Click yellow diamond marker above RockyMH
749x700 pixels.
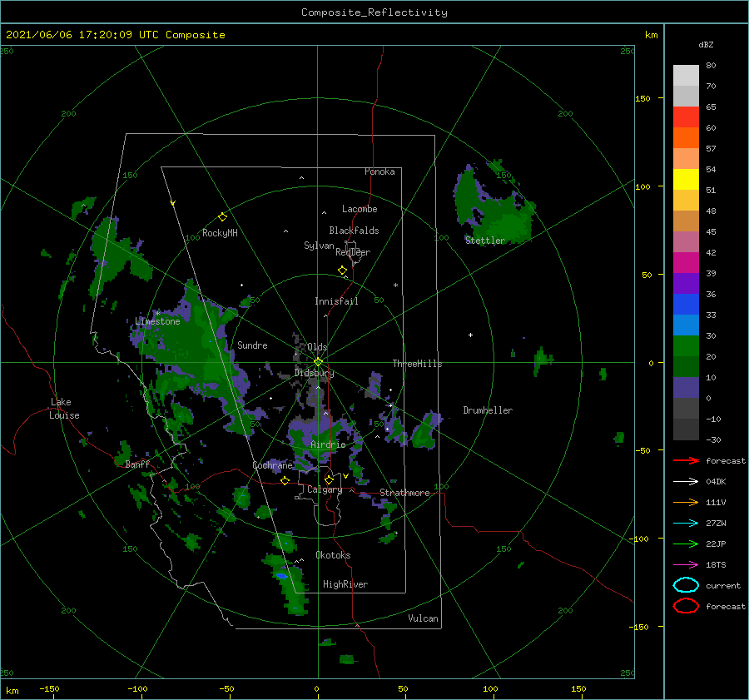(222, 217)
